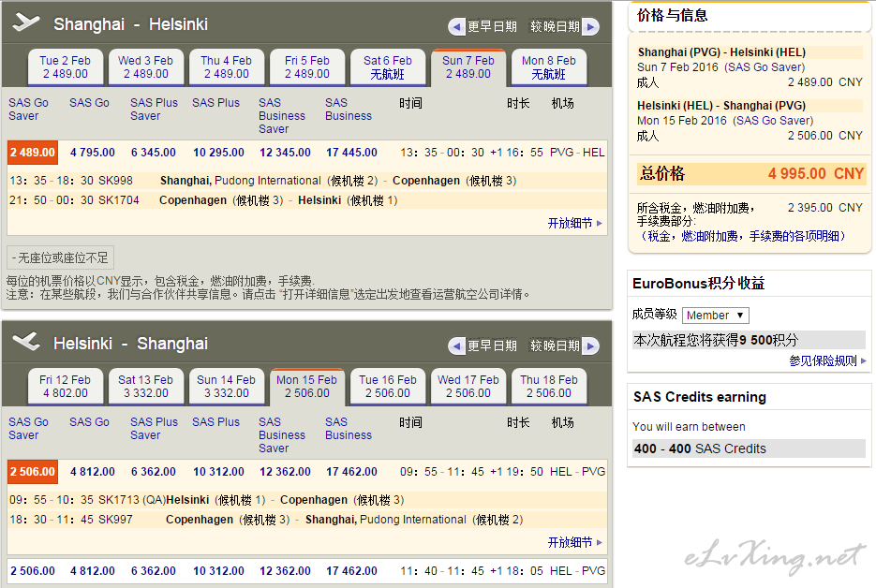Select the Wed 3 Feb outbound date tab
Viewport: 876px width, 588px height.
click(146, 67)
